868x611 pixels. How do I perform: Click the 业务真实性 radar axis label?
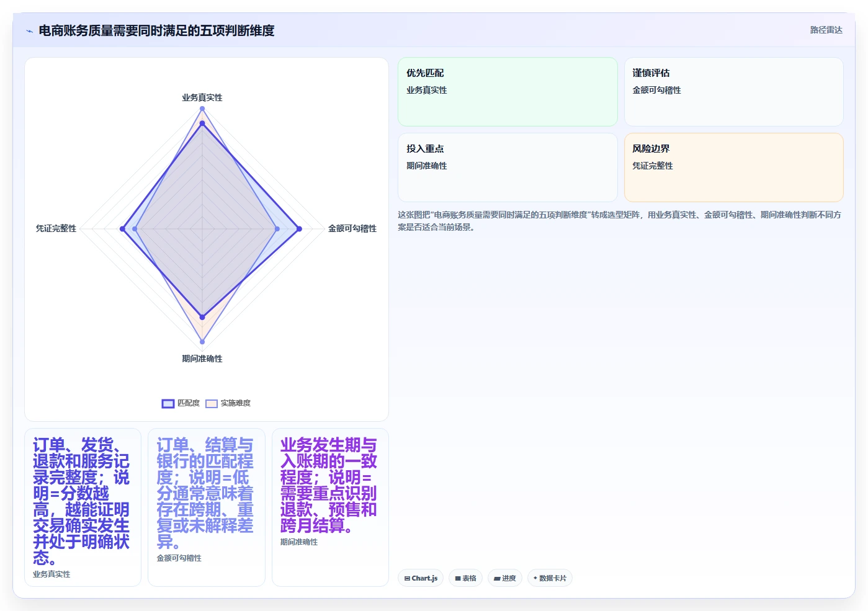click(x=202, y=97)
